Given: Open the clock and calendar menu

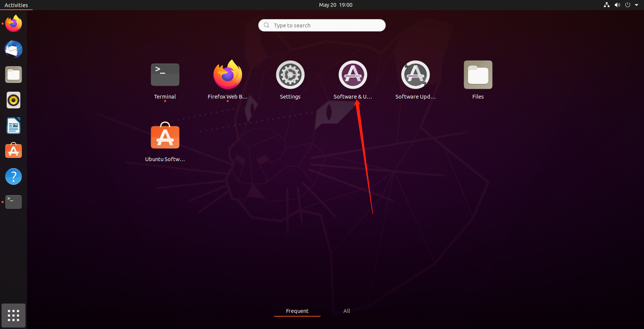Looking at the screenshot, I should pos(335,5).
